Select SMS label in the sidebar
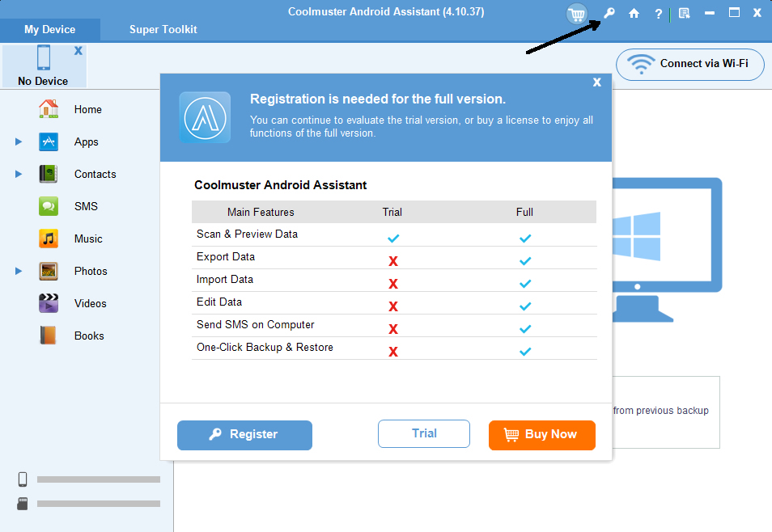Screen dimensions: 772x532 pos(86,207)
